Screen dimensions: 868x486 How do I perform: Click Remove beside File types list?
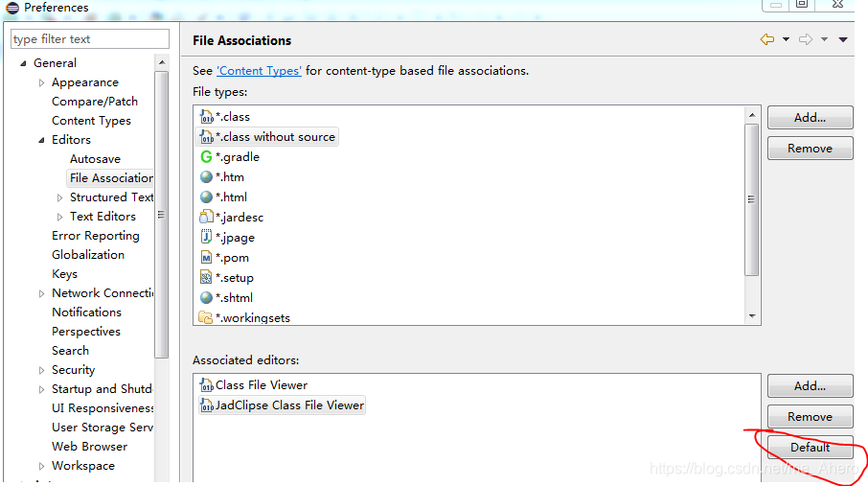[810, 148]
